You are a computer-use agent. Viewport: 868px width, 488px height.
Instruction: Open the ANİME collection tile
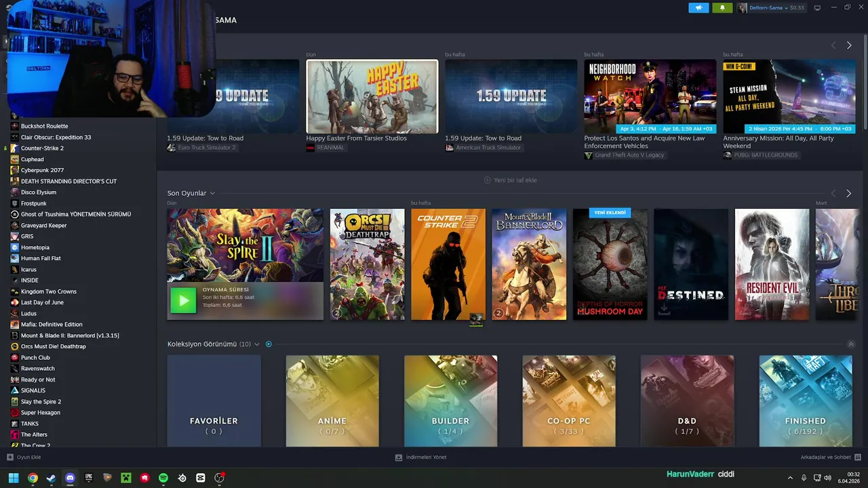(332, 401)
